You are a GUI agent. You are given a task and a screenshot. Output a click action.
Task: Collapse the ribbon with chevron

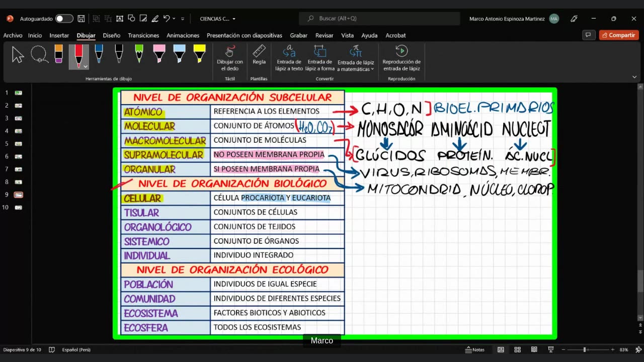634,77
